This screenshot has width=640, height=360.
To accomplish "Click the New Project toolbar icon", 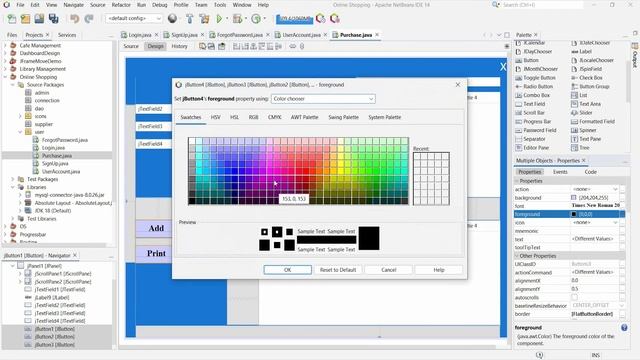I will point(25,19).
